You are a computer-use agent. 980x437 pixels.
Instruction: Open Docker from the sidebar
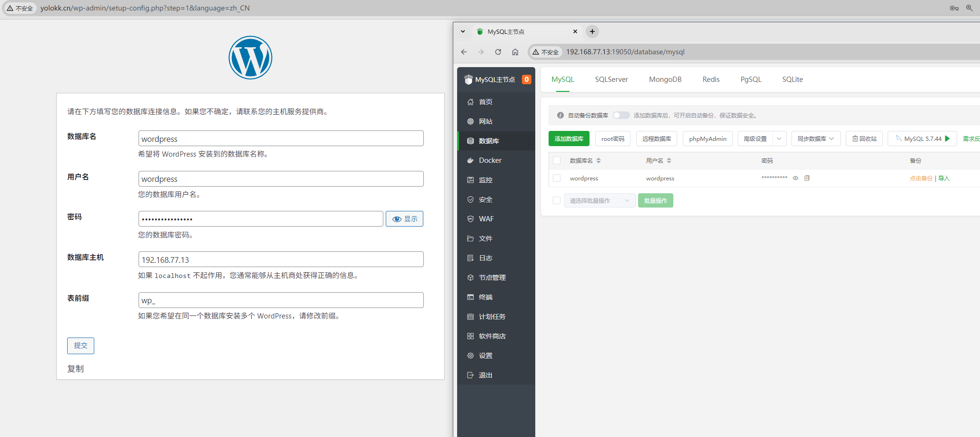click(490, 160)
